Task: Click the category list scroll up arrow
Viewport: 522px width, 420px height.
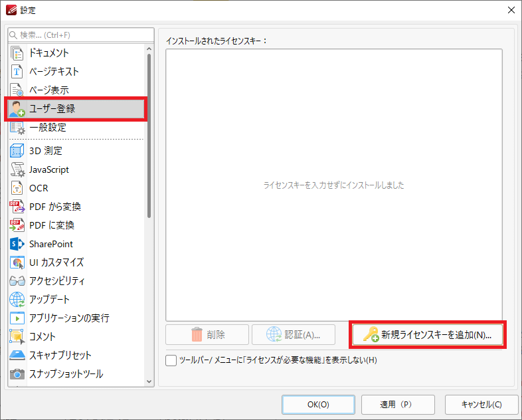Action: [x=149, y=49]
